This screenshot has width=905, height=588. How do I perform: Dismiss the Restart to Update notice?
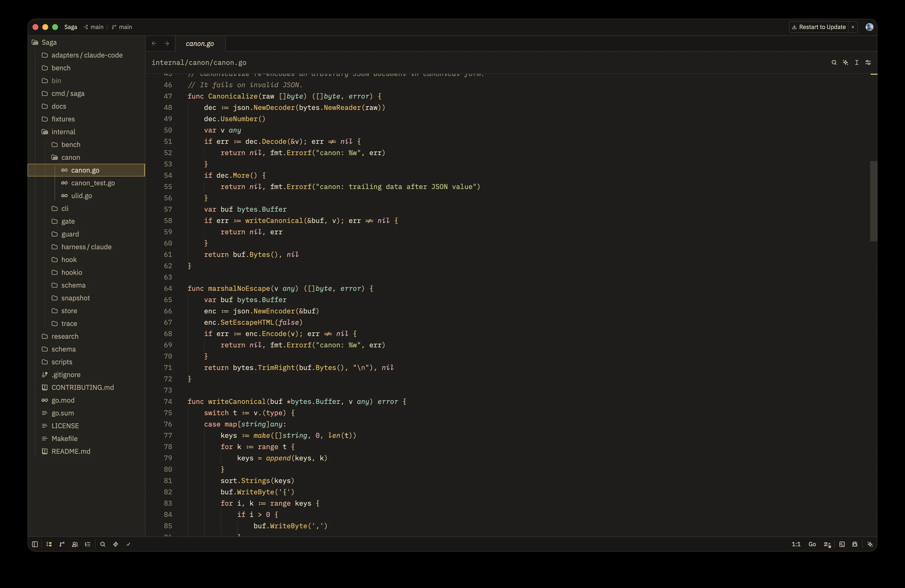coord(853,27)
